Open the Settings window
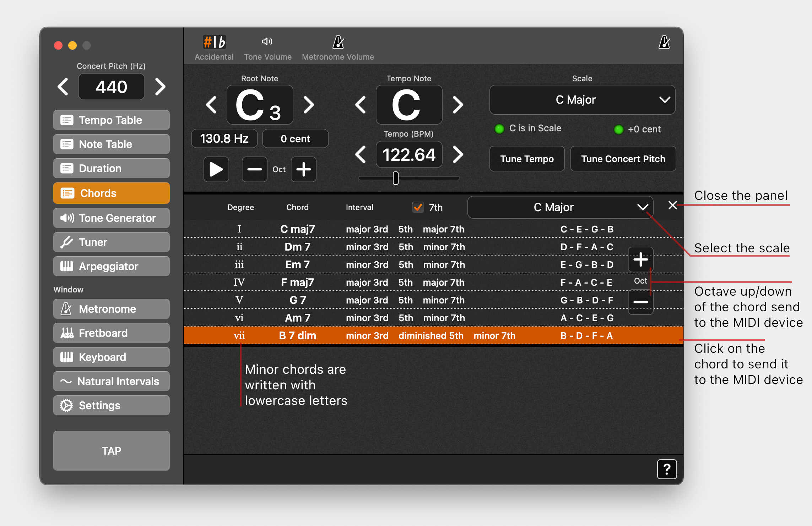 [112, 405]
